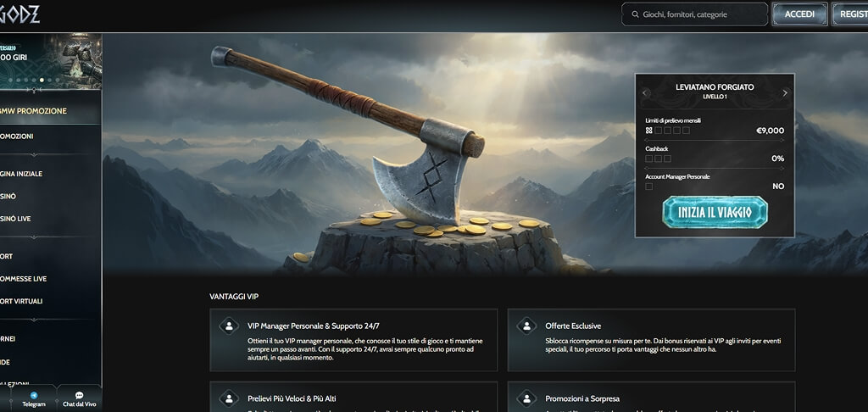Click the Cashback label

pos(656,149)
